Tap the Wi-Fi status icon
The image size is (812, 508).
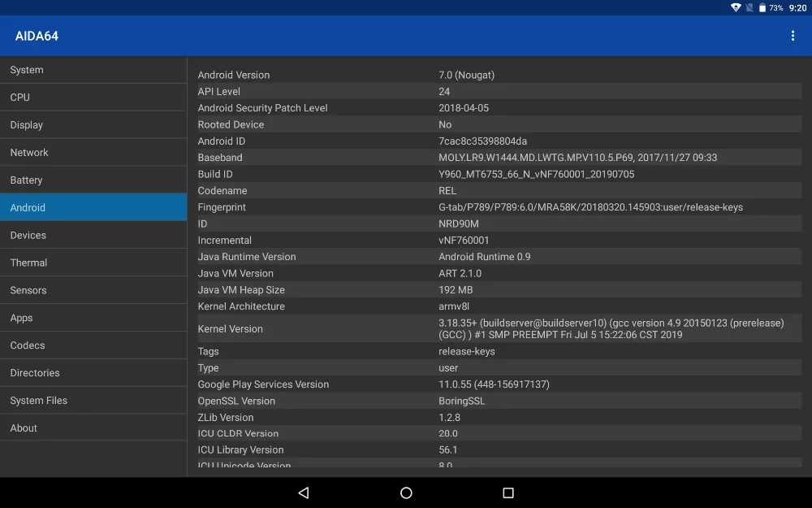tap(736, 8)
